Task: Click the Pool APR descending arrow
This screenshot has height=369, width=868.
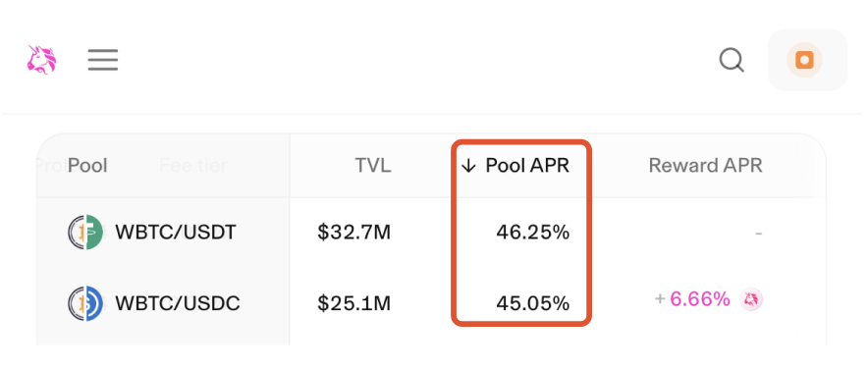Action: point(468,166)
